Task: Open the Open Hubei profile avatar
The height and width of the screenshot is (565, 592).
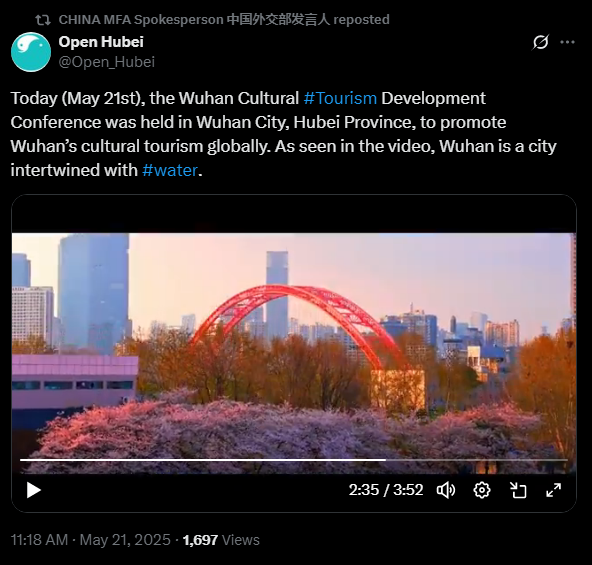Action: coord(31,52)
